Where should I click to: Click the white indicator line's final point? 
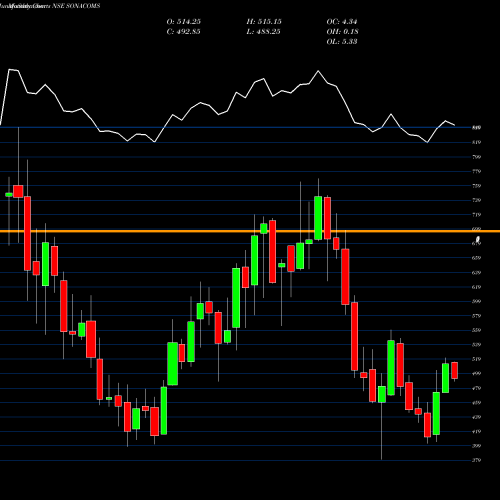[455, 125]
